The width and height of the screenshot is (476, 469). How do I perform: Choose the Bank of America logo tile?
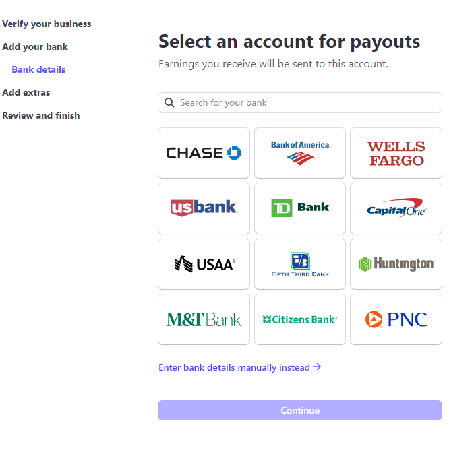300,153
